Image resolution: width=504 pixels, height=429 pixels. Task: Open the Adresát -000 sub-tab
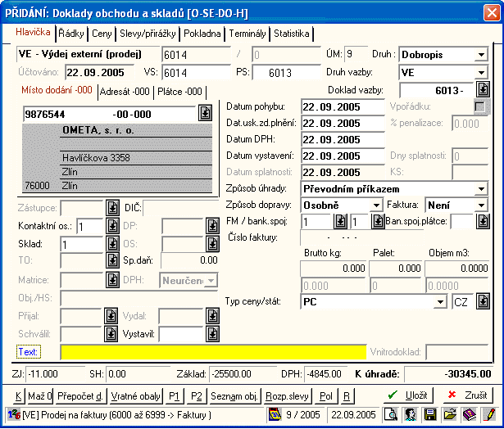pyautogui.click(x=125, y=92)
